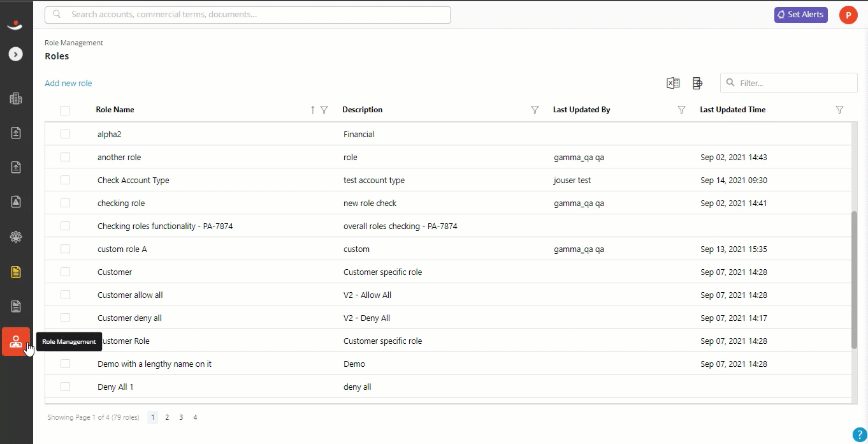The height and width of the screenshot is (444, 868).
Task: Select the Checking roles functionality - PA-7874 row
Action: click(x=448, y=226)
